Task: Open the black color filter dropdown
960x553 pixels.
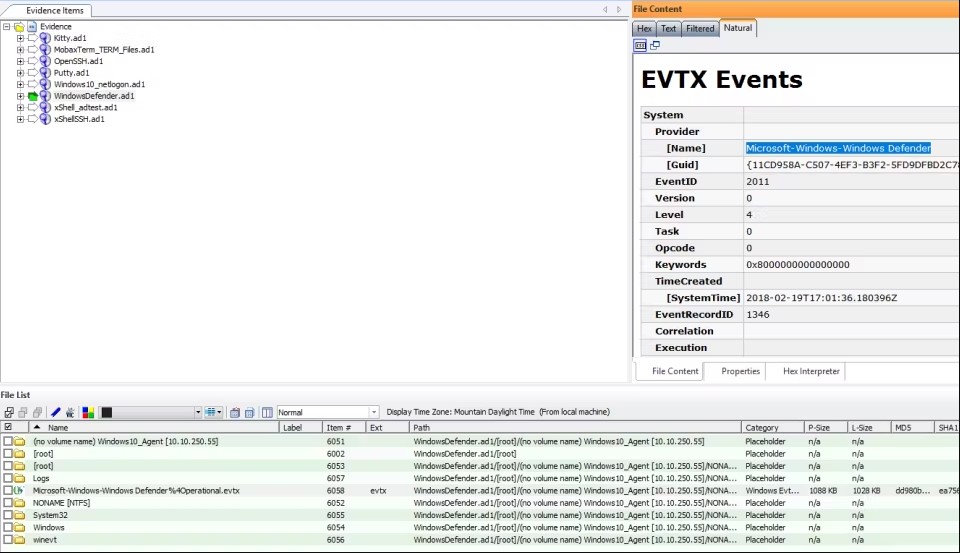Action: tap(197, 412)
